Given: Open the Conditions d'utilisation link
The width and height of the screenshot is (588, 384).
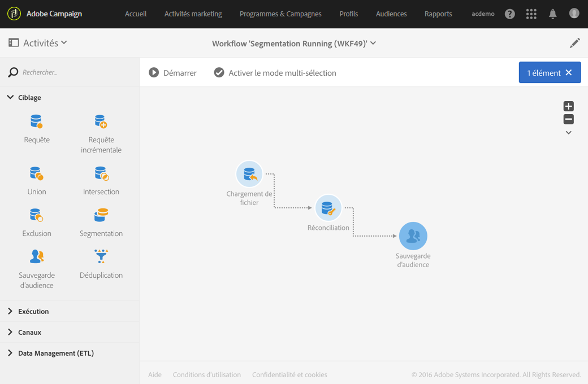Looking at the screenshot, I should pyautogui.click(x=207, y=375).
